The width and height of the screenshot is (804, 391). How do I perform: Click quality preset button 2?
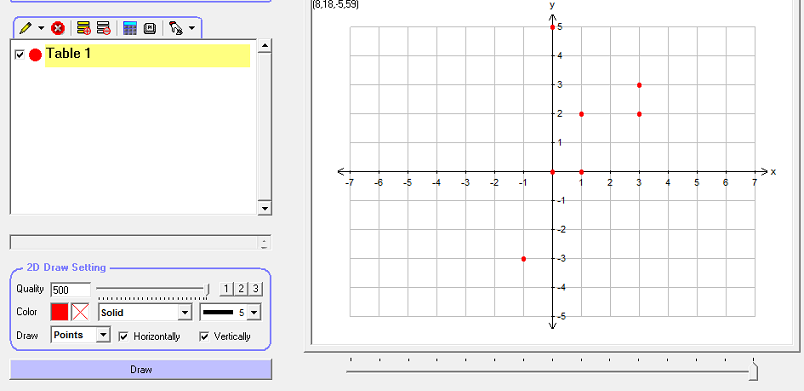point(241,289)
